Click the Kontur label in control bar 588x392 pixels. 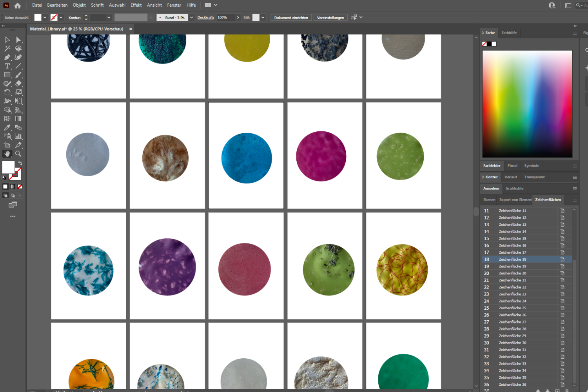[x=74, y=18]
